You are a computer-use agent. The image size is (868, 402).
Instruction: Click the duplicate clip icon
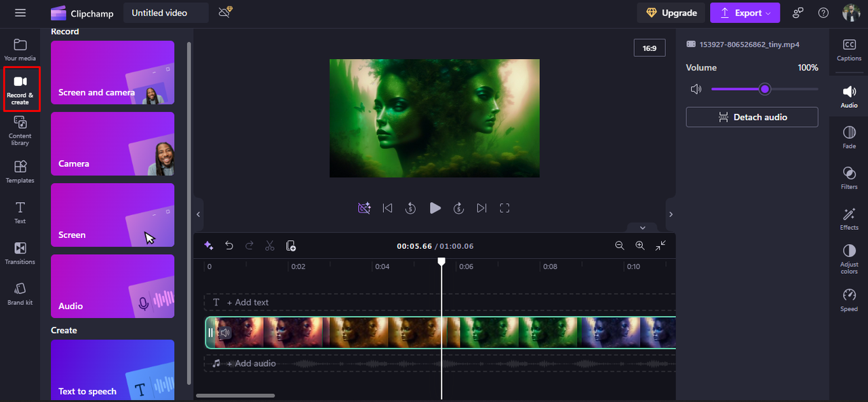pyautogui.click(x=291, y=245)
